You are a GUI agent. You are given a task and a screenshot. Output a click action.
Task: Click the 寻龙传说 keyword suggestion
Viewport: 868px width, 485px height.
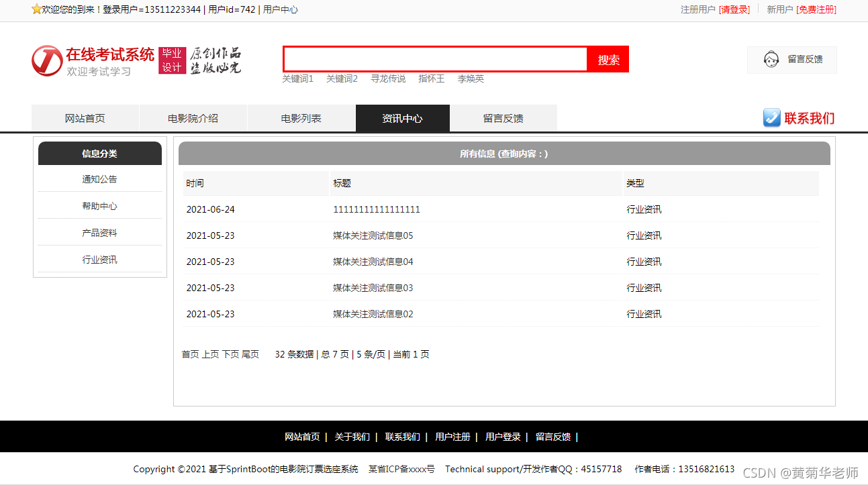(387, 78)
